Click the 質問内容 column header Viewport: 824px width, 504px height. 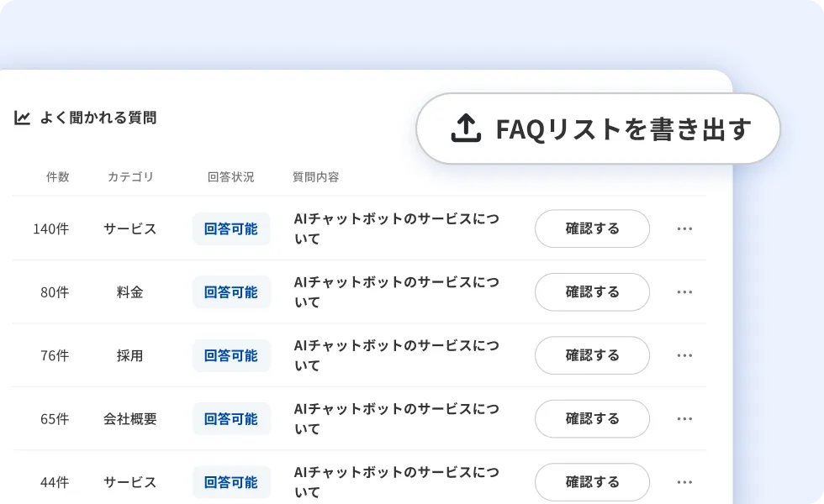[x=315, y=177]
